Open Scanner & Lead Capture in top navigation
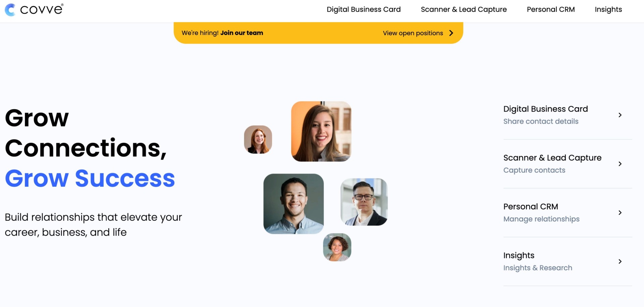The image size is (644, 307). (x=464, y=9)
